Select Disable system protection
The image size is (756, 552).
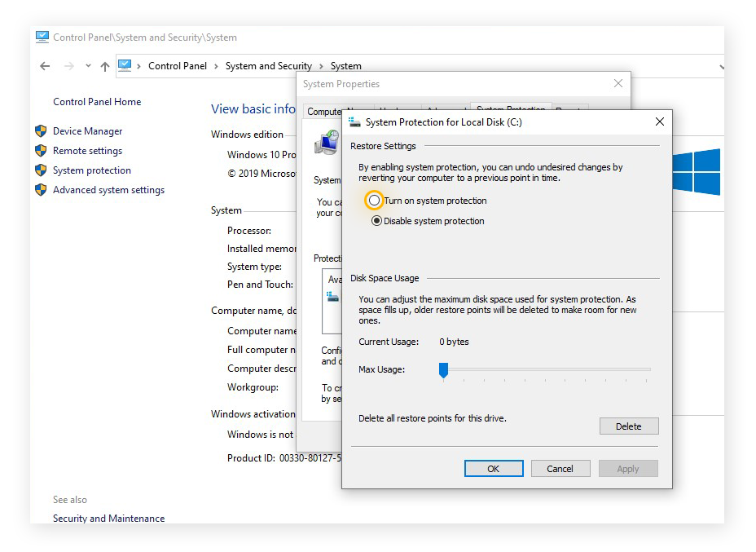click(x=376, y=220)
